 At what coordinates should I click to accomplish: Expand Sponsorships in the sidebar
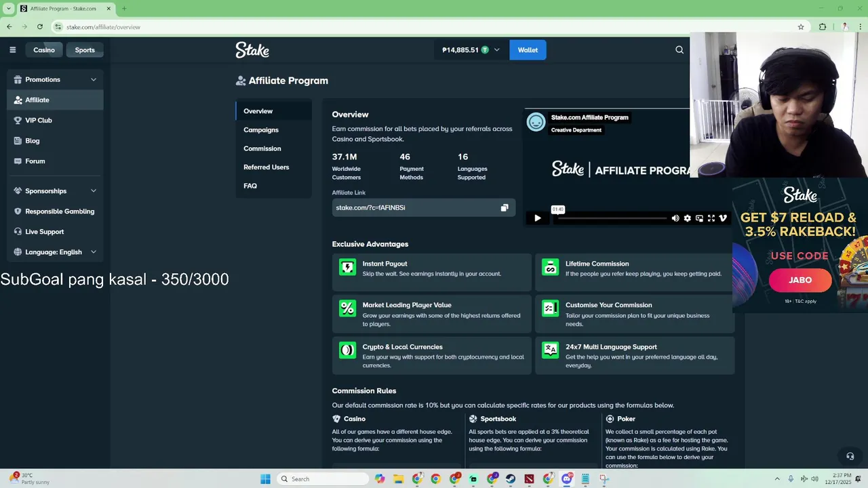click(55, 191)
